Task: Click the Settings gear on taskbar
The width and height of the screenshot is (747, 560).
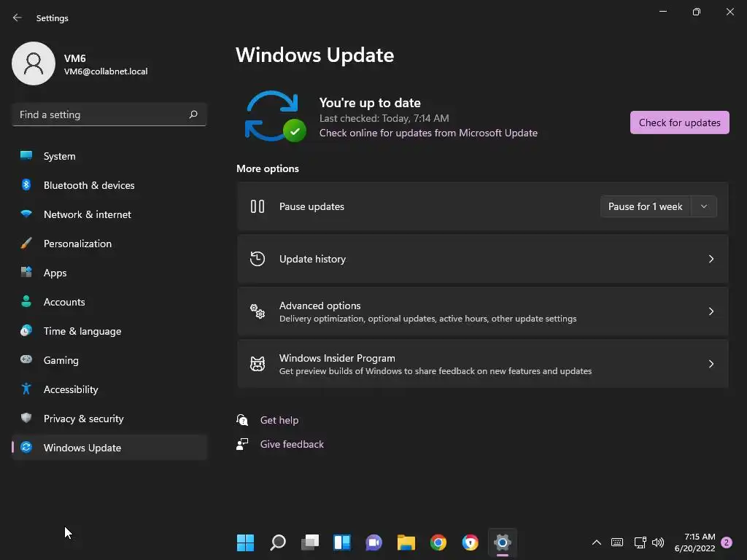Action: click(x=502, y=542)
